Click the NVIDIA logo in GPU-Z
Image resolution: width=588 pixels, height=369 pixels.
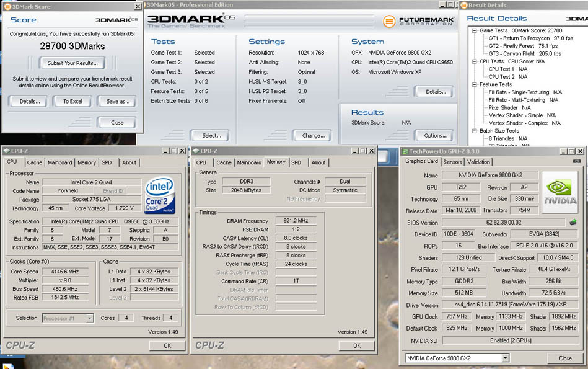click(560, 192)
